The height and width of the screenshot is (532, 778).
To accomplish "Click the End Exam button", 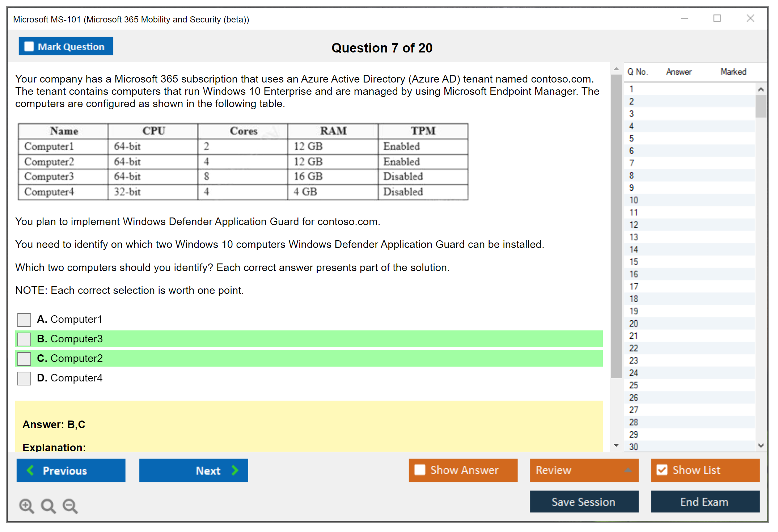I will 705,502.
